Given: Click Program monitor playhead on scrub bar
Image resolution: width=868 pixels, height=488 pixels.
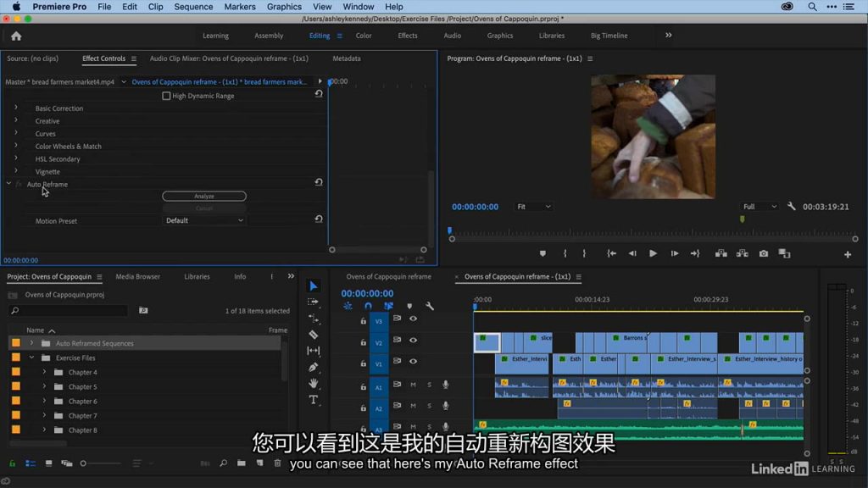Looking at the screenshot, I should [449, 230].
